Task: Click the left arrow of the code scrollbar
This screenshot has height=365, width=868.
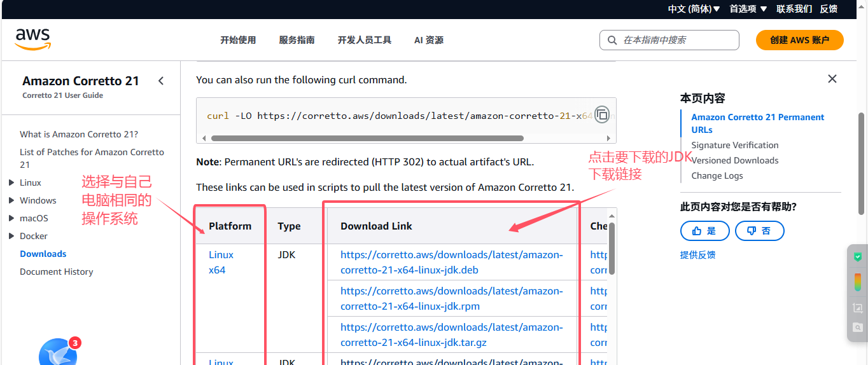Action: pos(204,138)
